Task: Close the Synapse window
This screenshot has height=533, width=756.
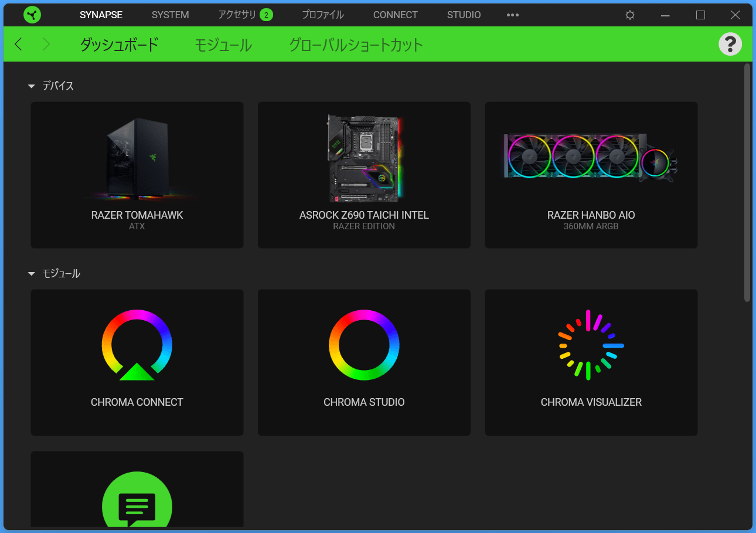Action: (735, 15)
